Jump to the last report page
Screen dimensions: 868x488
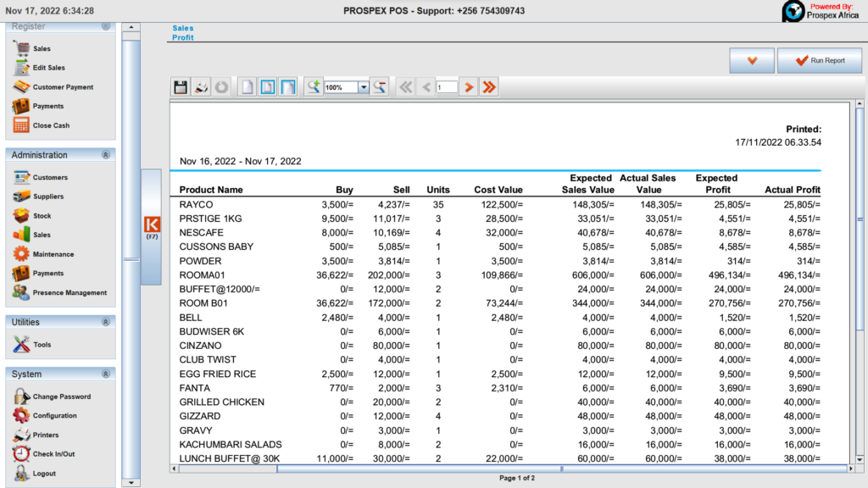tap(489, 87)
